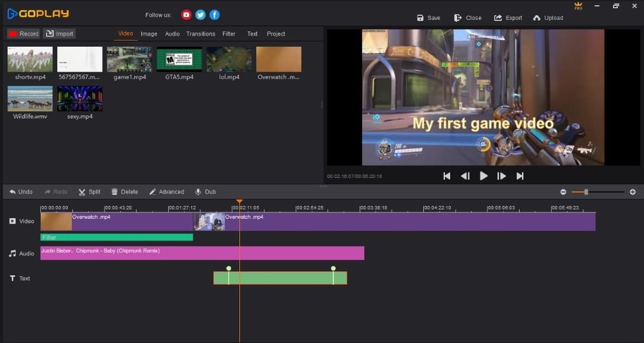This screenshot has height=343, width=644.
Task: Click the right fade marker on text clip
Action: pyautogui.click(x=333, y=269)
